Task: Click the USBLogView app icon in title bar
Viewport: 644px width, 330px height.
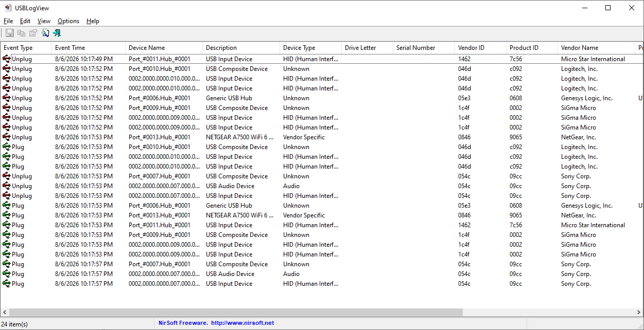Action: click(x=8, y=8)
